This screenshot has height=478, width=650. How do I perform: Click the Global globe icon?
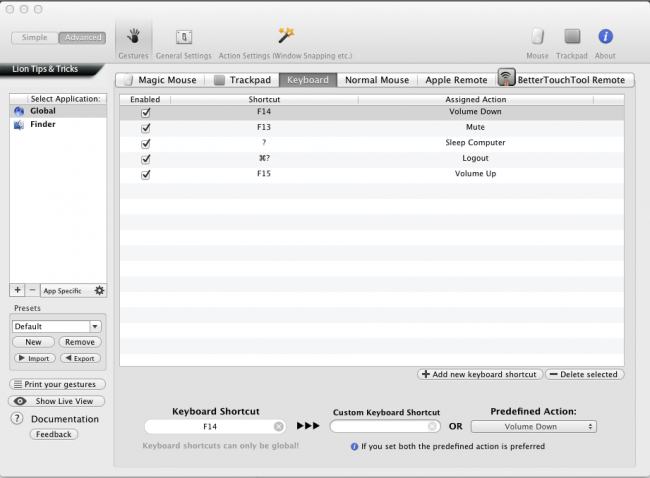pyautogui.click(x=19, y=111)
